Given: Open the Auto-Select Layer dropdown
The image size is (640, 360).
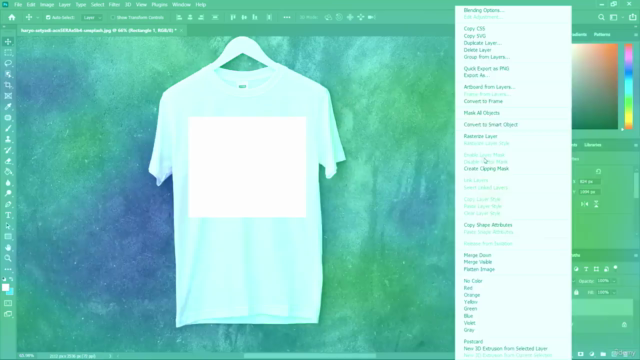Looking at the screenshot, I should point(92,18).
